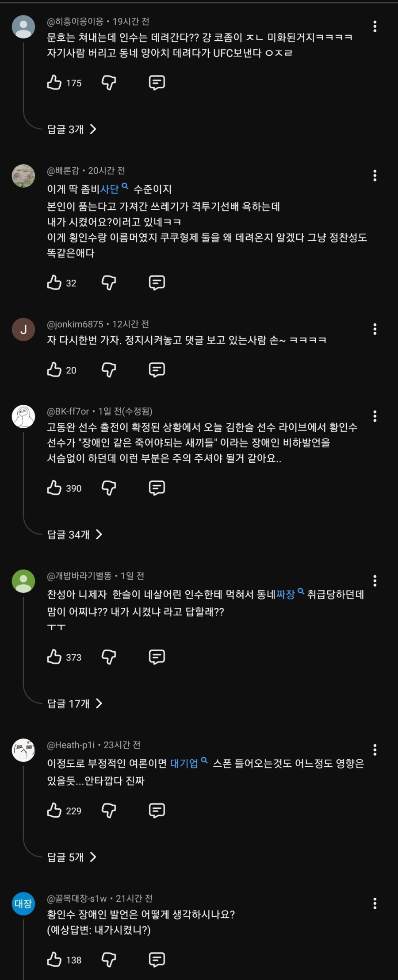Viewport: 398px width, 980px height.
Task: Like the comment by @히흥이응이응
Action: click(54, 82)
